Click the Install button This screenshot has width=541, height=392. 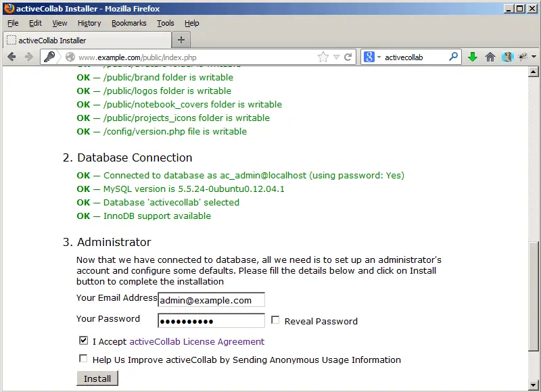click(x=97, y=378)
